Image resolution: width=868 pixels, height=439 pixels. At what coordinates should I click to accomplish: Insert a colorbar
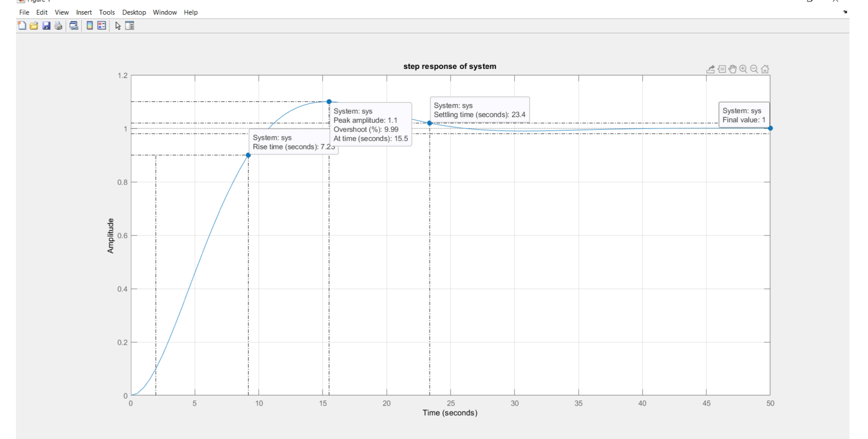[89, 26]
